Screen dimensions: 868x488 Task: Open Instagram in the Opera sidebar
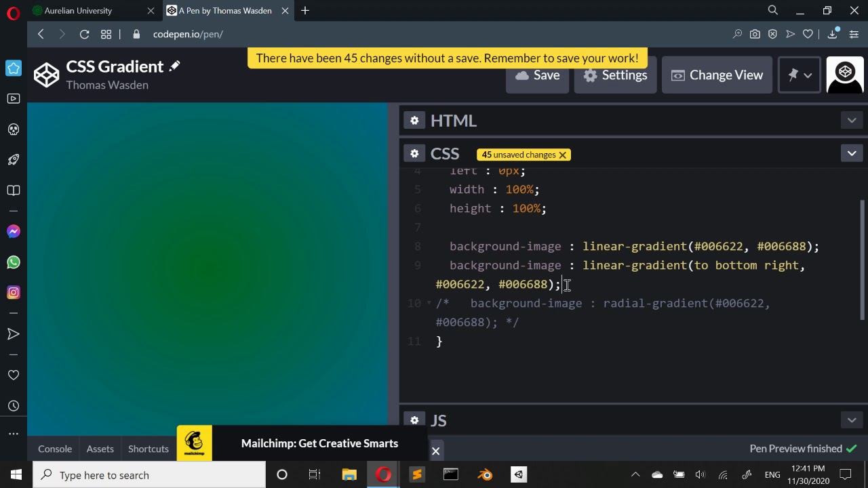[14, 293]
